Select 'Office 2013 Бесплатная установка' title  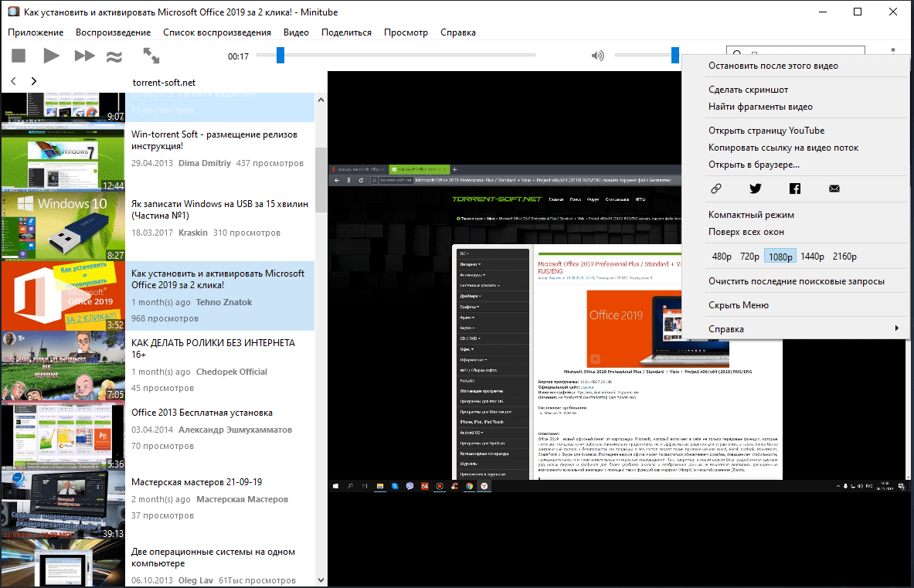click(202, 413)
